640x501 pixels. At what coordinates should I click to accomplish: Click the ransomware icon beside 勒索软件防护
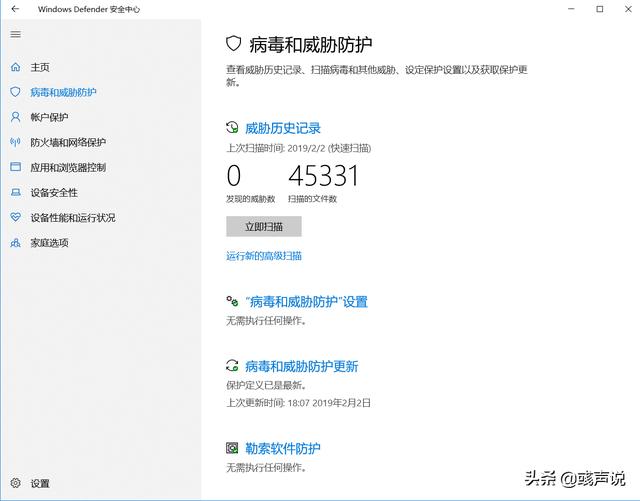coord(232,448)
